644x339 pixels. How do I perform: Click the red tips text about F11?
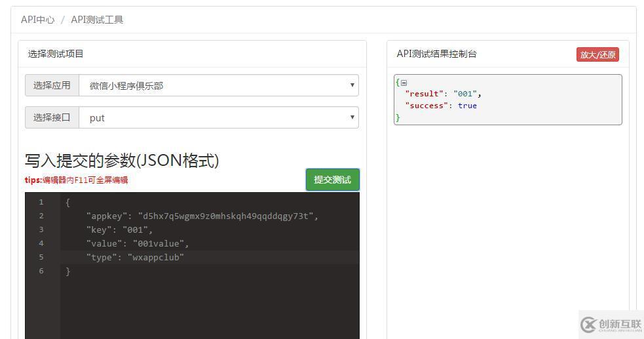tap(76, 180)
